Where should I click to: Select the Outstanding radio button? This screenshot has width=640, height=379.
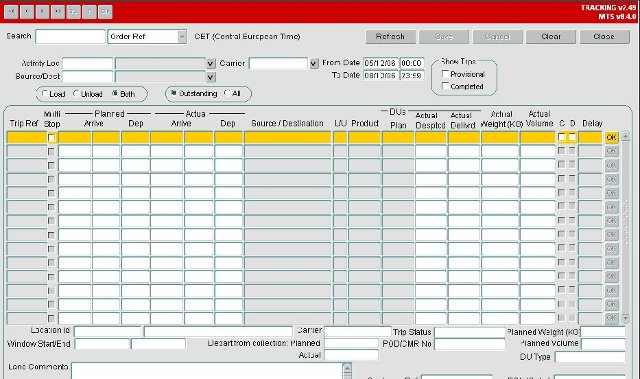pyautogui.click(x=173, y=93)
